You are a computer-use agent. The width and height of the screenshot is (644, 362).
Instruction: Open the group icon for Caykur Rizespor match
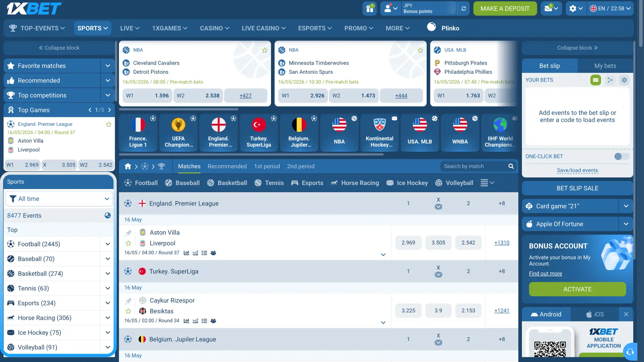click(213, 321)
